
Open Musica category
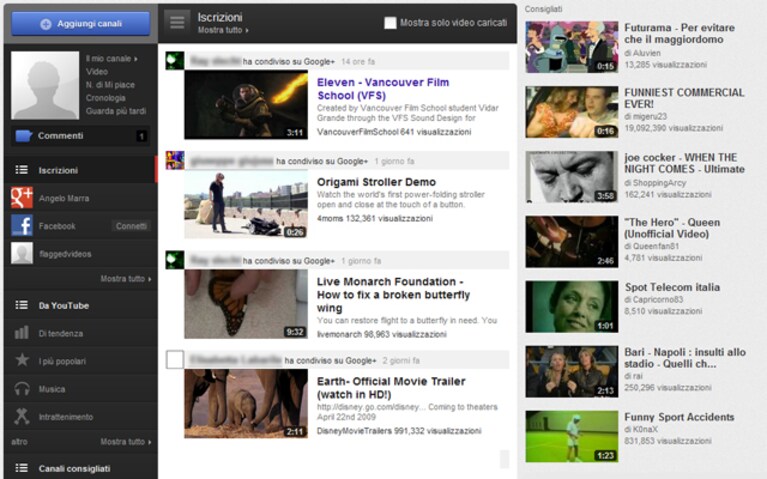point(52,389)
